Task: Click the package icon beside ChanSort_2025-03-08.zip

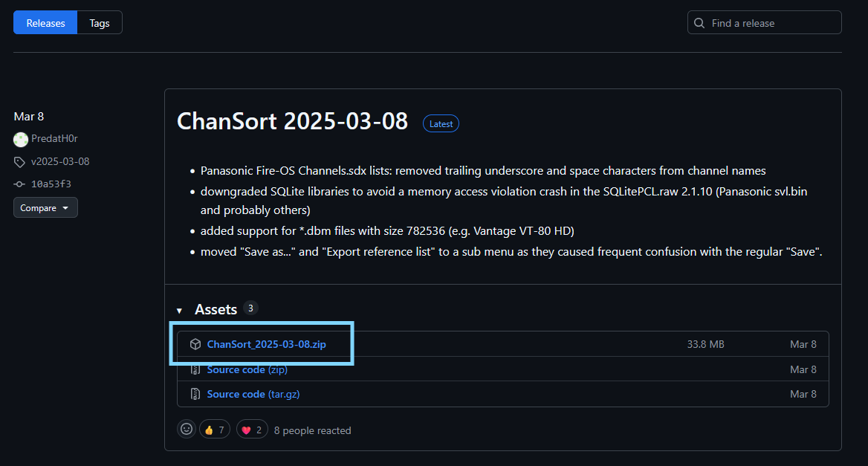Action: (195, 344)
